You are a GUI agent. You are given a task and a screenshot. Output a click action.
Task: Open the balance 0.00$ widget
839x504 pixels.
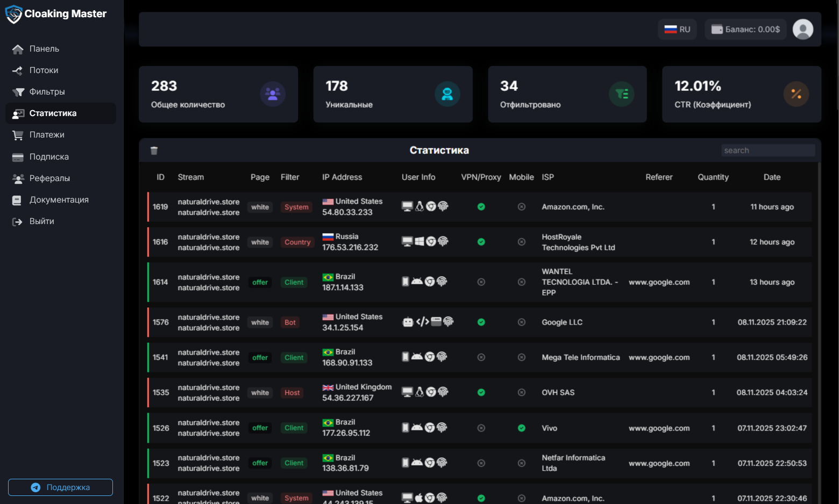click(745, 30)
